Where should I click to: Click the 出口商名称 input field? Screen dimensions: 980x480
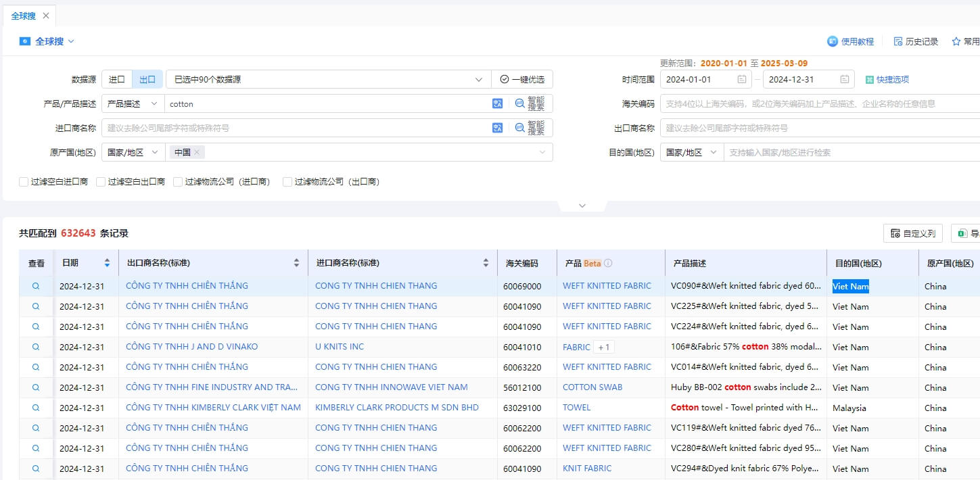[x=820, y=128]
